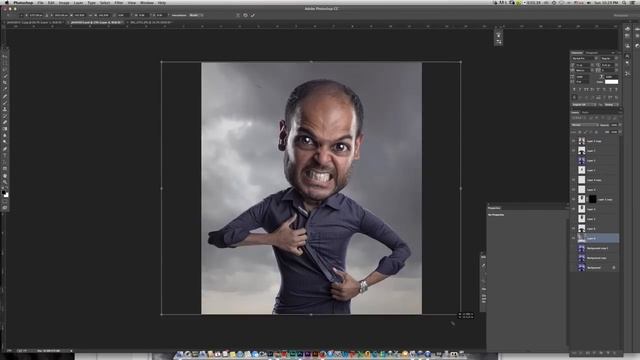Switch to the Character panel tab
The image size is (640, 360).
pos(577,53)
